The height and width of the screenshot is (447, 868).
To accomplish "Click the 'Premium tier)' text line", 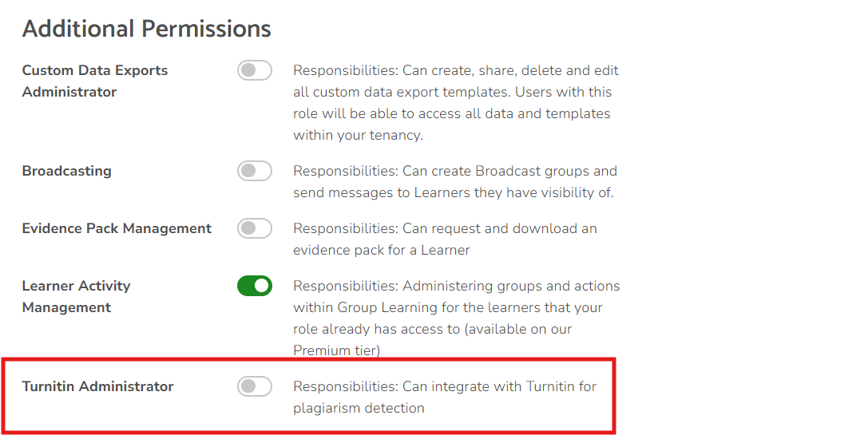I will 336,350.
